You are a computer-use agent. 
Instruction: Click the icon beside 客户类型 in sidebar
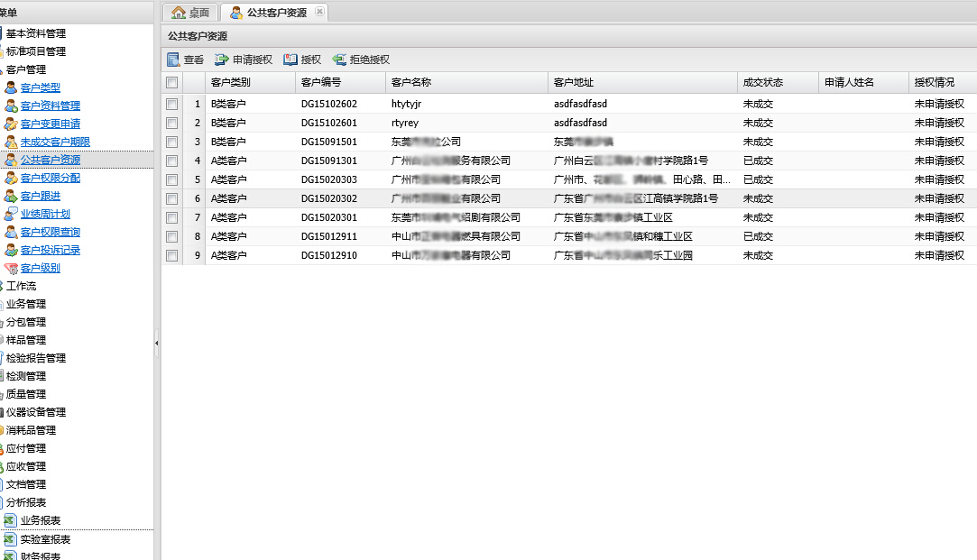pos(11,87)
